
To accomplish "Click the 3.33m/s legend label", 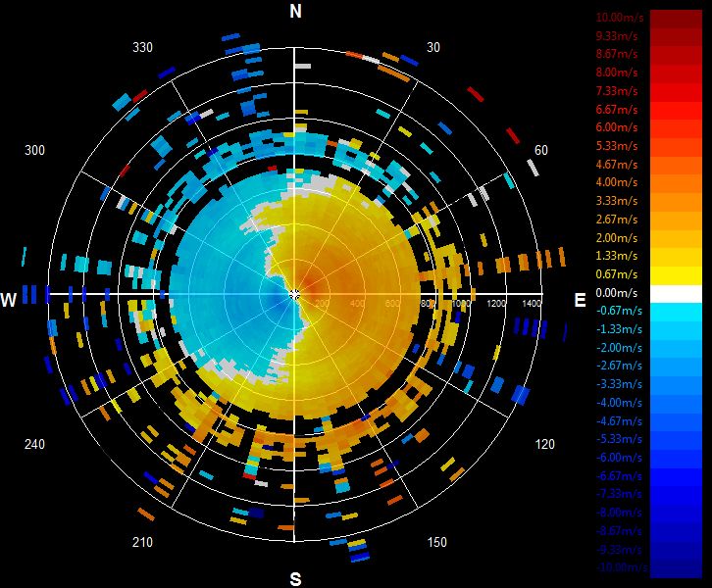I will (617, 201).
